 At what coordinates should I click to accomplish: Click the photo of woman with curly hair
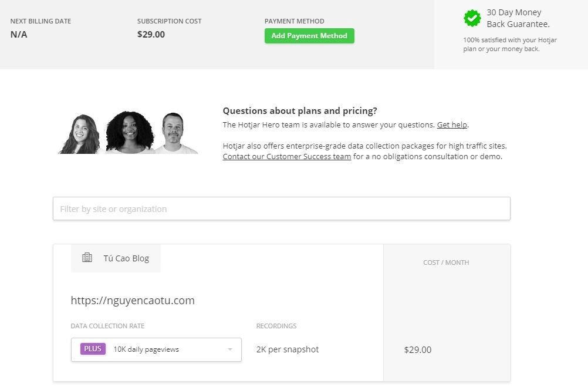pyautogui.click(x=130, y=133)
